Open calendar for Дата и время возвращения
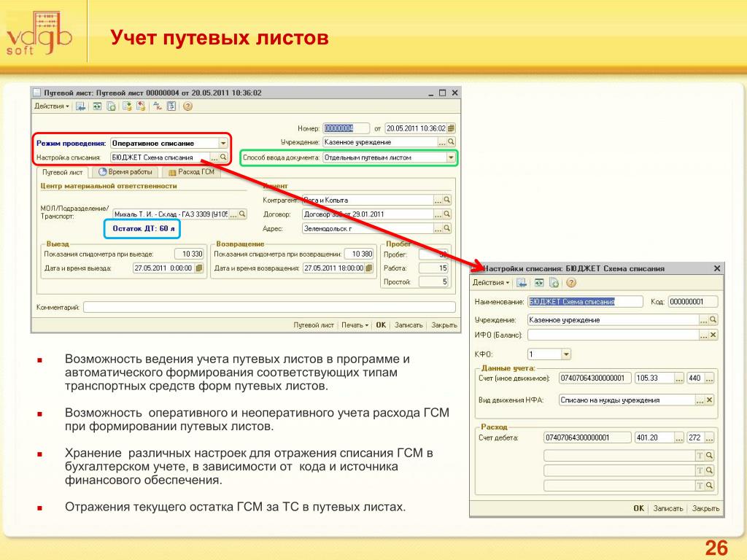Viewport: 747px width, 560px height. click(x=369, y=268)
